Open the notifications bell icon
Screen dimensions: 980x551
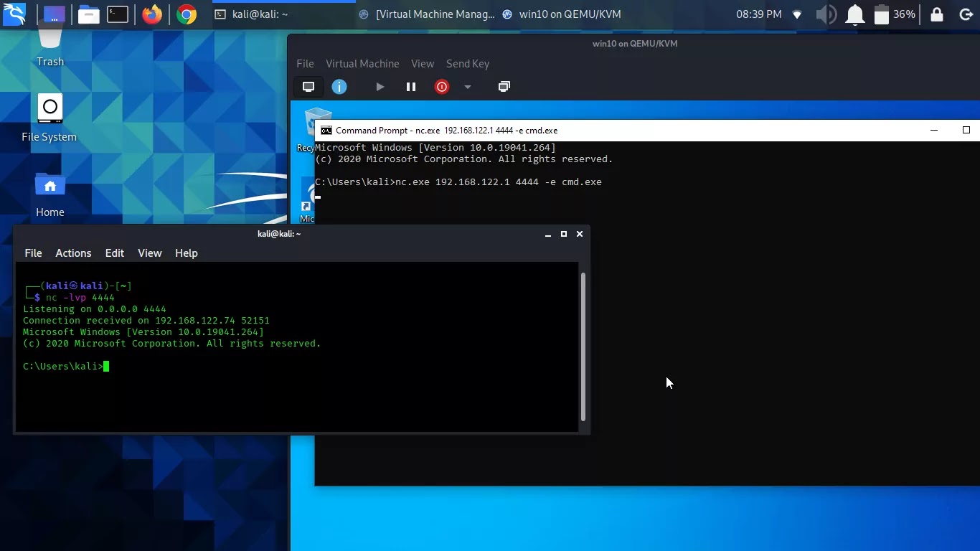[854, 14]
